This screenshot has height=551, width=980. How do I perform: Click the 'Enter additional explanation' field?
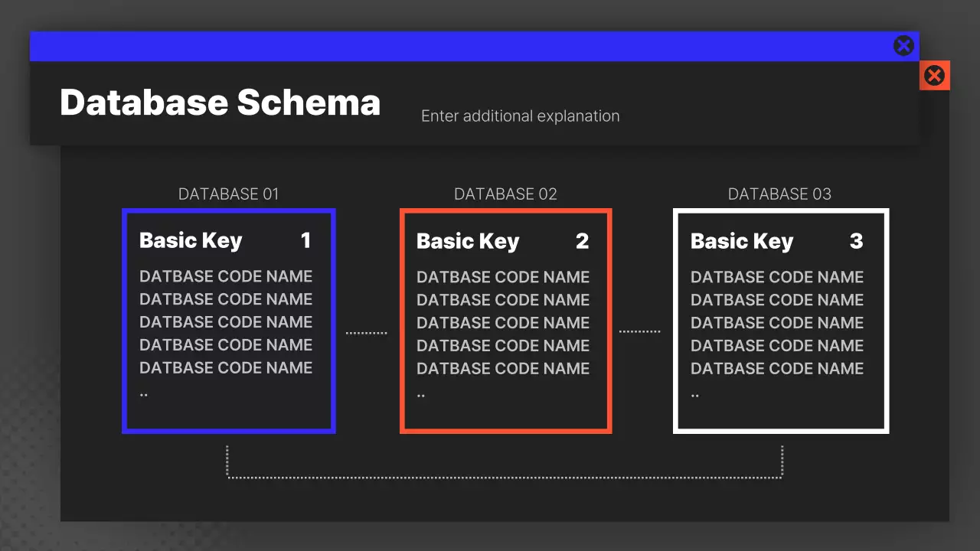[x=520, y=116]
